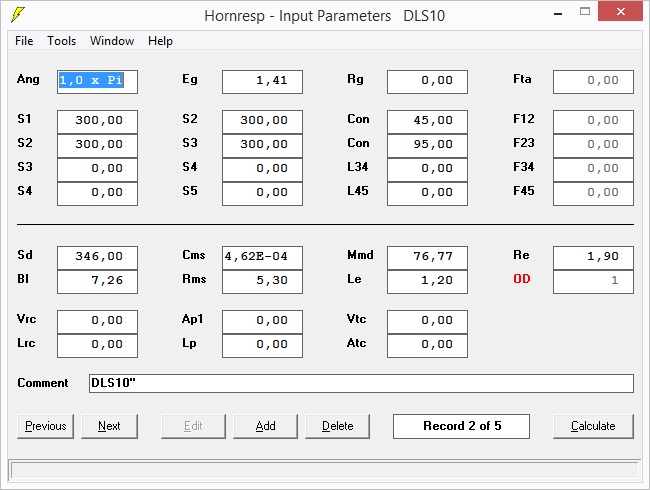Click the Hornresp lightning bolt title bar icon
Screen dimensions: 650x490
click(17, 15)
